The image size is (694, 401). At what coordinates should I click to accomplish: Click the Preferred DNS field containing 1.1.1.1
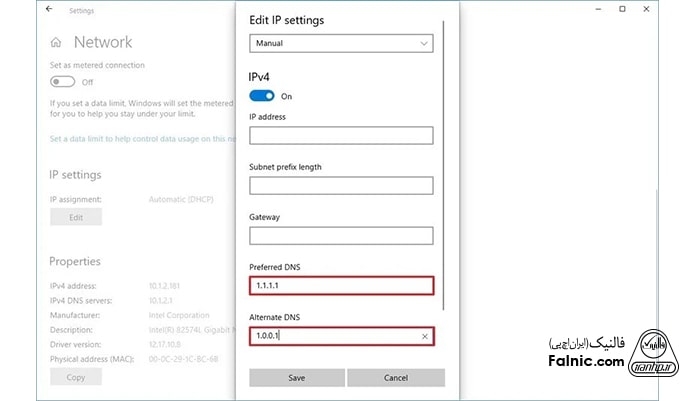click(x=341, y=286)
